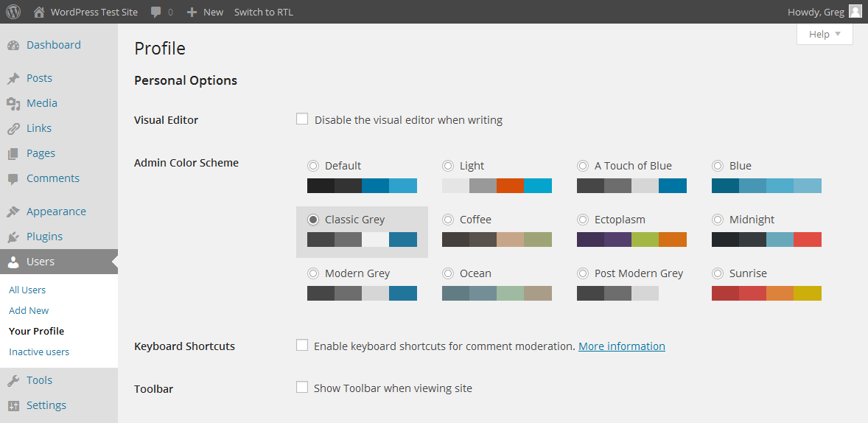
Task: Toggle Show Toolbar when viewing site
Action: point(302,387)
